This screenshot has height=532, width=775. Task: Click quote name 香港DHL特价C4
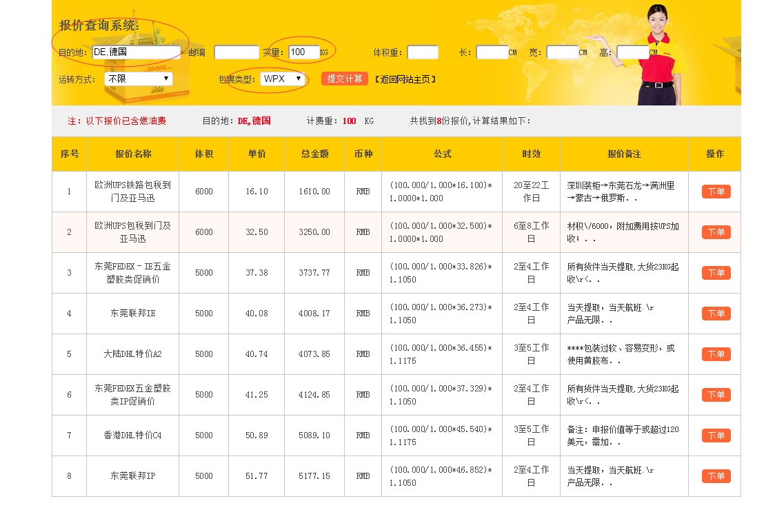[132, 436]
